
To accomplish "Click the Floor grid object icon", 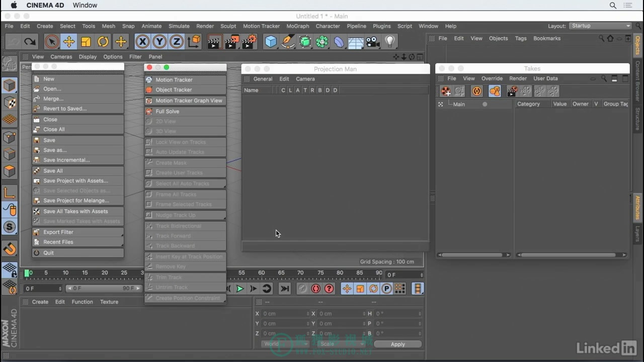I will [356, 42].
